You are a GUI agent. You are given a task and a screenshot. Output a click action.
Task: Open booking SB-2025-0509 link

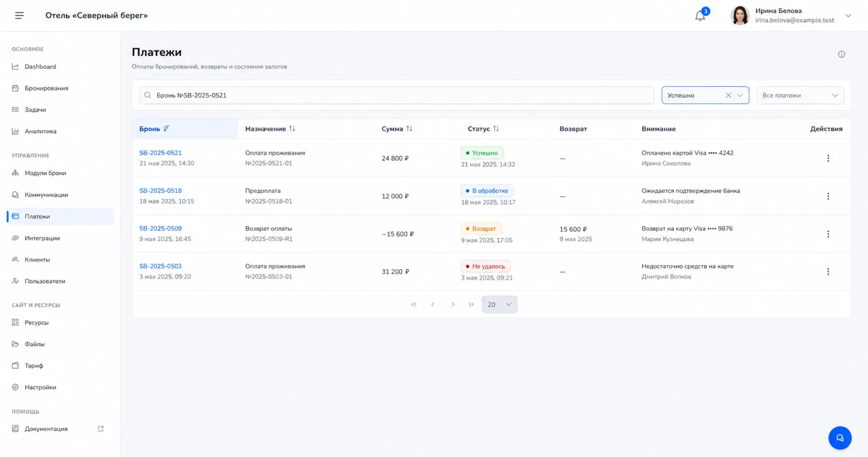160,228
